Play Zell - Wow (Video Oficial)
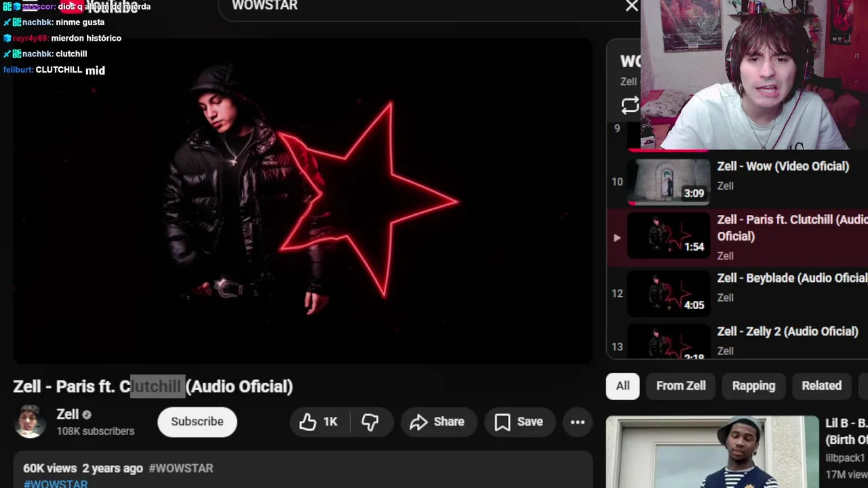The width and height of the screenshot is (868, 488). pos(783,166)
